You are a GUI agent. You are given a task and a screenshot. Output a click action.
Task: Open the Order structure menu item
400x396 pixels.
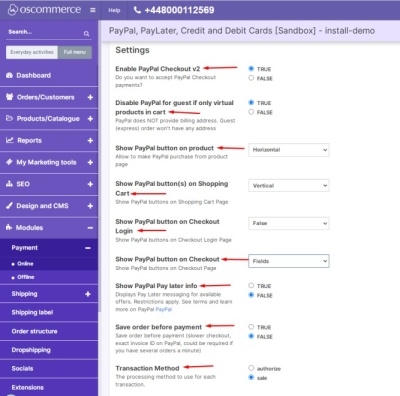[x=49, y=331]
